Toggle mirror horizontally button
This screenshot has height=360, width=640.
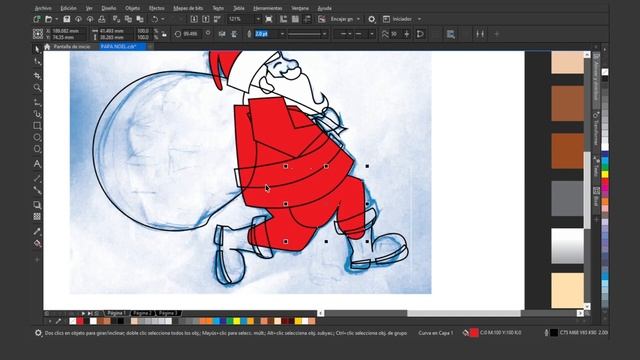222,34
